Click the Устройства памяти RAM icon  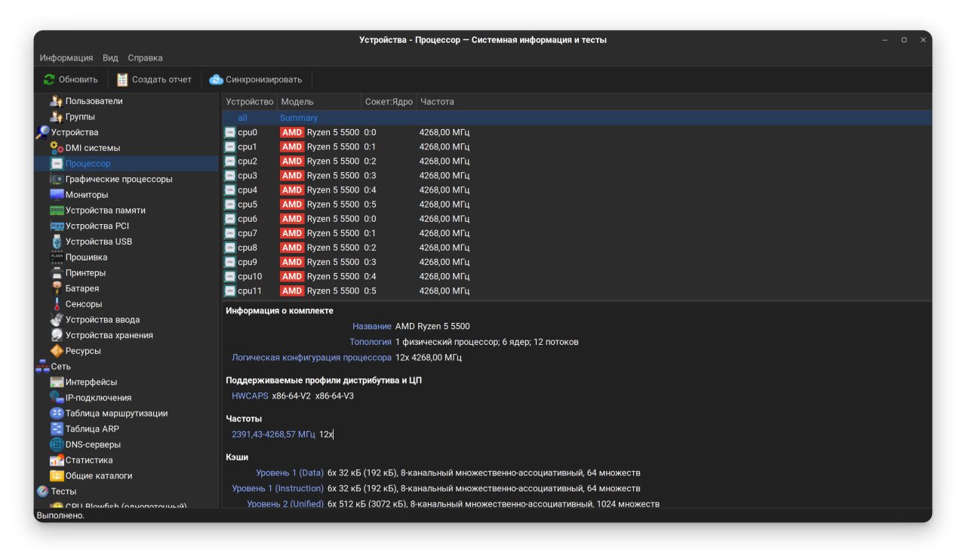[x=57, y=211]
